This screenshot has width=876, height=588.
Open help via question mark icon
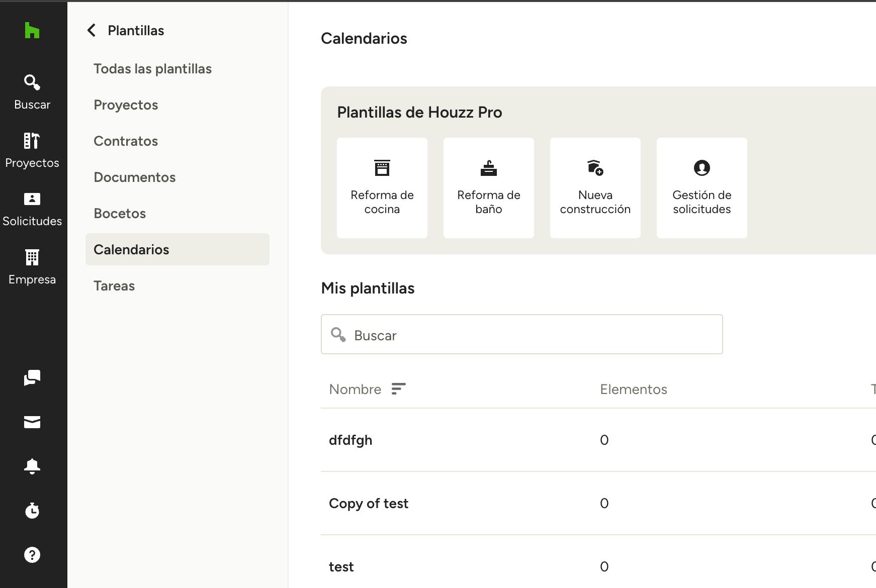click(x=32, y=555)
